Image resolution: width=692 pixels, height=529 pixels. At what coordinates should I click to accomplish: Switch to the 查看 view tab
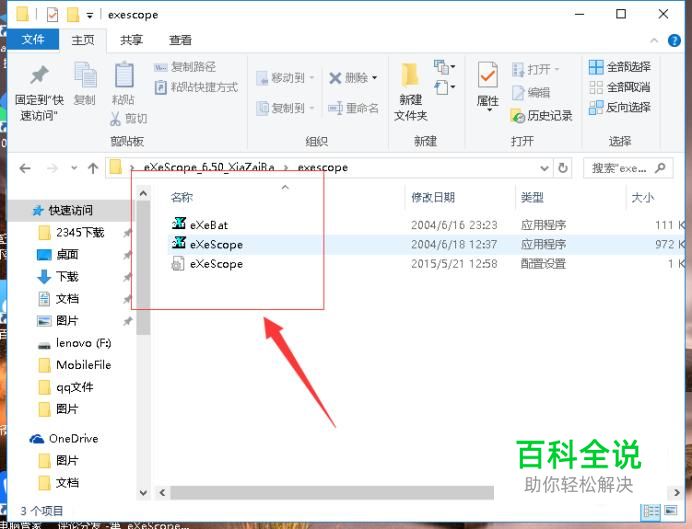181,40
